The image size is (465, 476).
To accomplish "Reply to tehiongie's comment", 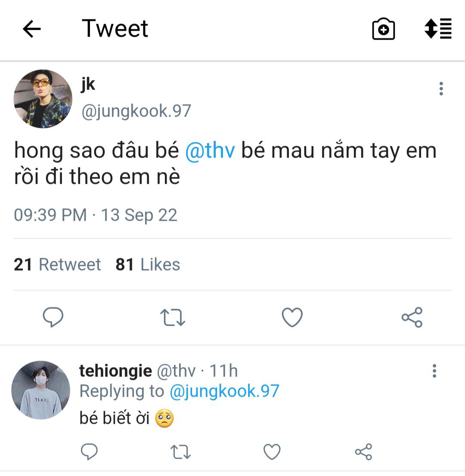I will pyautogui.click(x=90, y=452).
